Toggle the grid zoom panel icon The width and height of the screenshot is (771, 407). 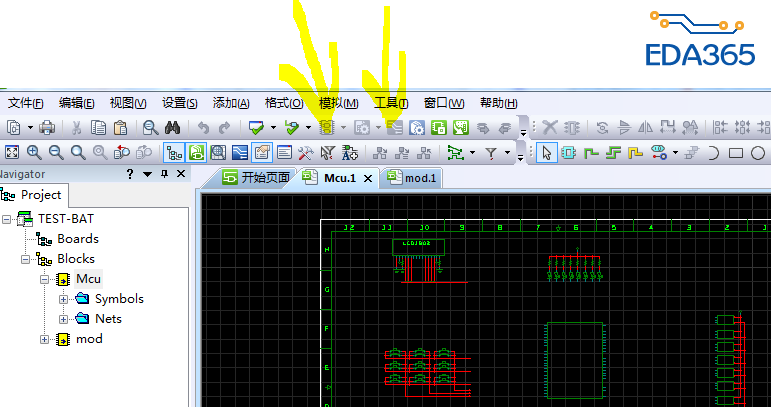pos(218,153)
